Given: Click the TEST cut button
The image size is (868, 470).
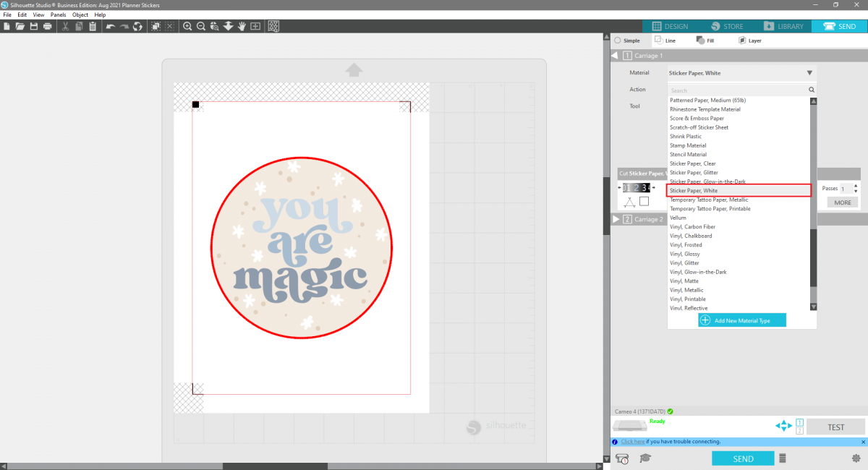Looking at the screenshot, I should [x=835, y=427].
